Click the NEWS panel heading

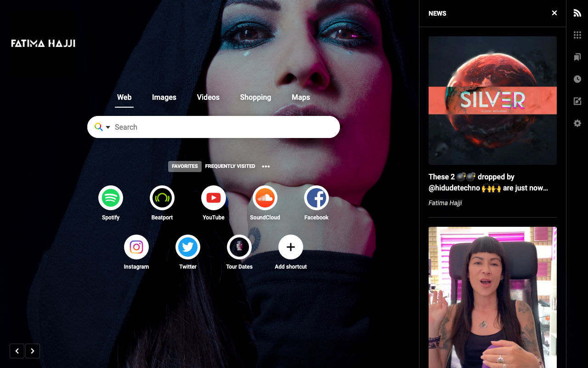point(437,13)
